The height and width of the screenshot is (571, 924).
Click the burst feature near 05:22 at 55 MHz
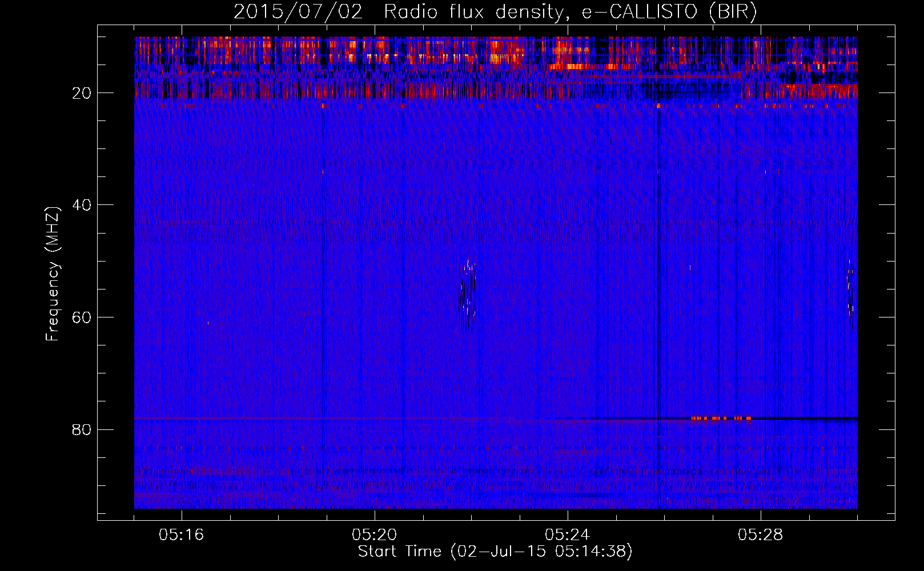(468, 295)
